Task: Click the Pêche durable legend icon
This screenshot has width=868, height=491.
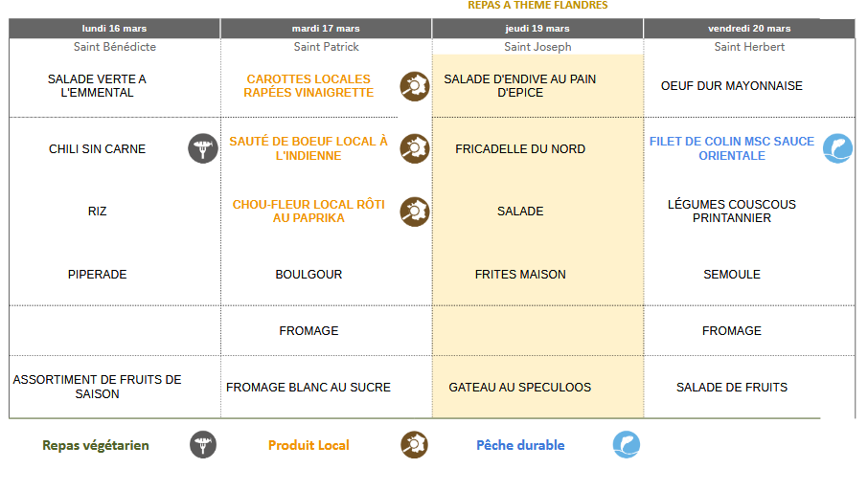Action: click(x=627, y=445)
